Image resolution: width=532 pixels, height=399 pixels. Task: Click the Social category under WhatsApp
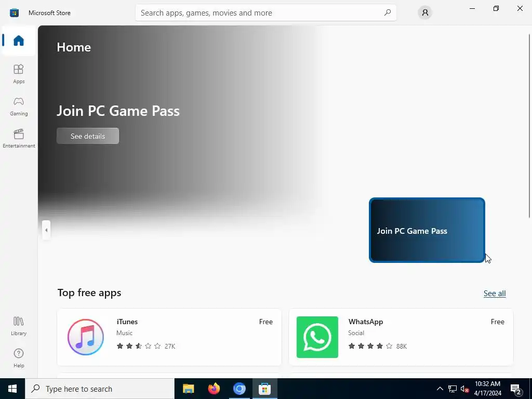[x=356, y=333]
